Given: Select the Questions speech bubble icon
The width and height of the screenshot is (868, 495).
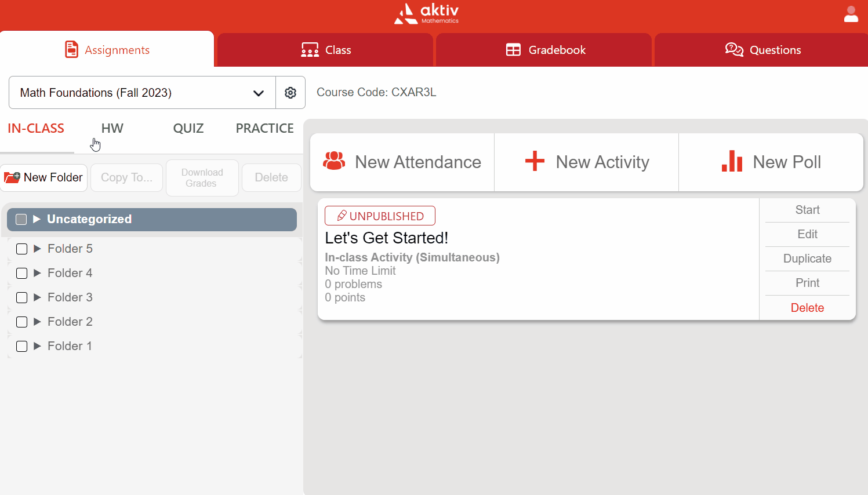Looking at the screenshot, I should (735, 50).
